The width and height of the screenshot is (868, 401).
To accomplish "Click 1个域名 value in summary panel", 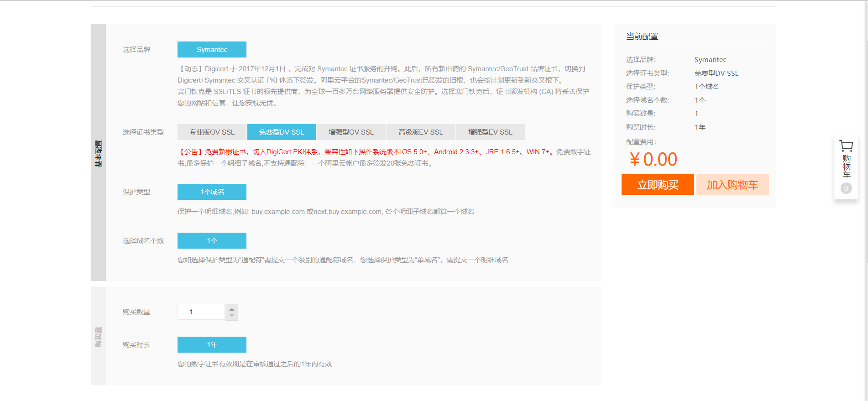I will pyautogui.click(x=706, y=86).
